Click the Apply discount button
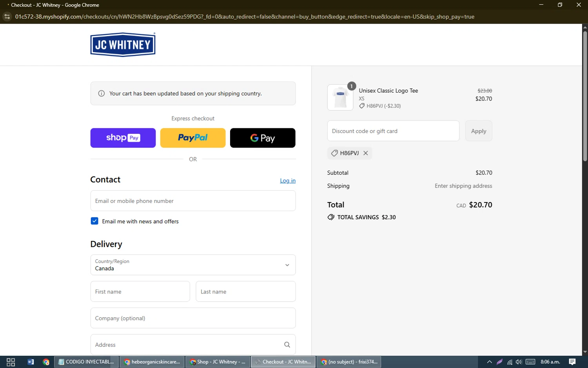 (x=479, y=131)
